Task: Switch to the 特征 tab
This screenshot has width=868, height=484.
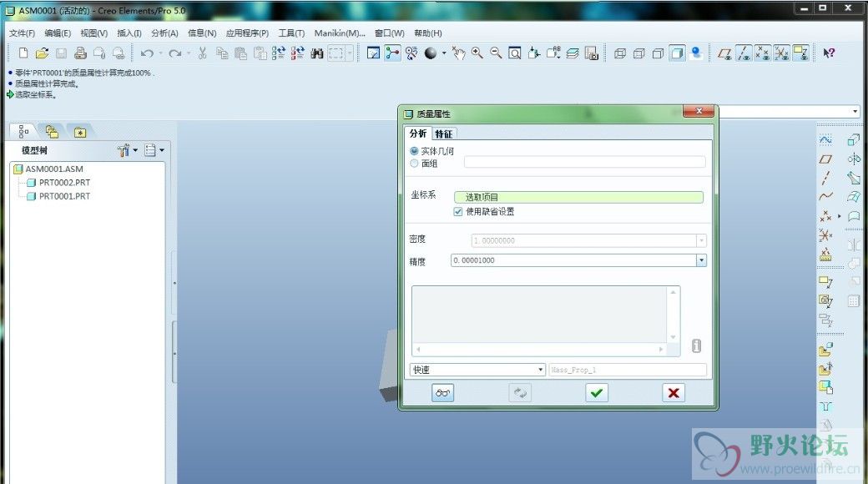Action: [443, 134]
